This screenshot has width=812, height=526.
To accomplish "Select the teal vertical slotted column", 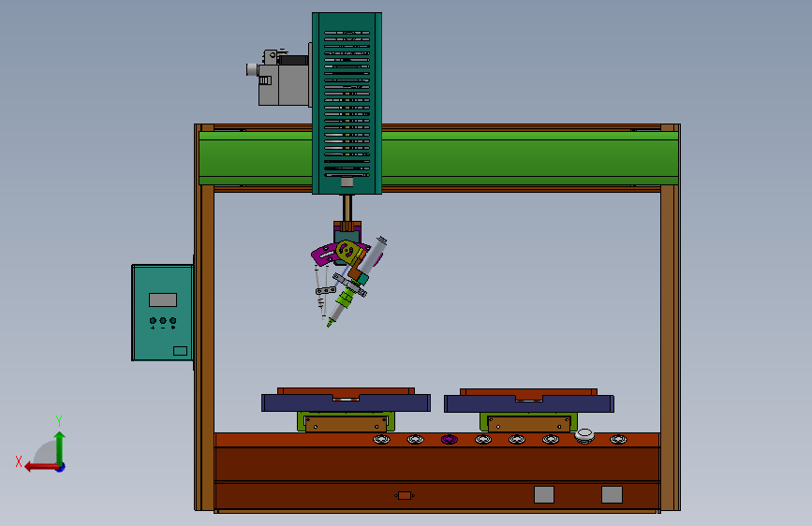I will click(347, 104).
